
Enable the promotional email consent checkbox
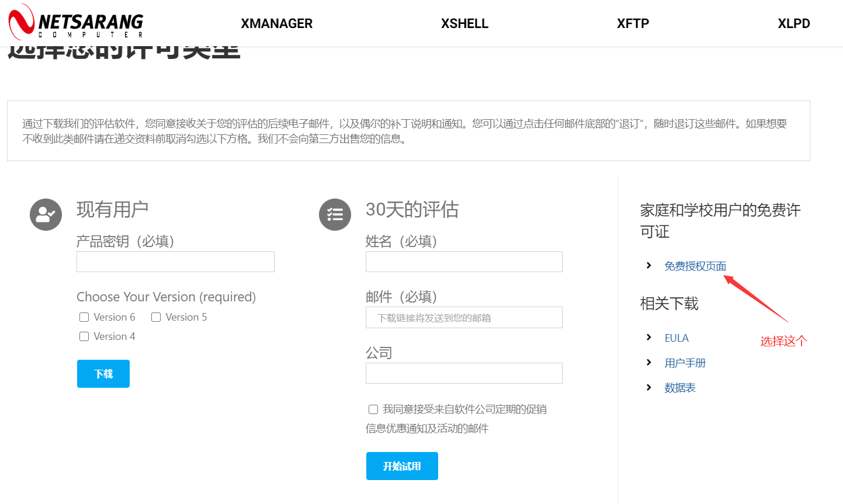373,409
